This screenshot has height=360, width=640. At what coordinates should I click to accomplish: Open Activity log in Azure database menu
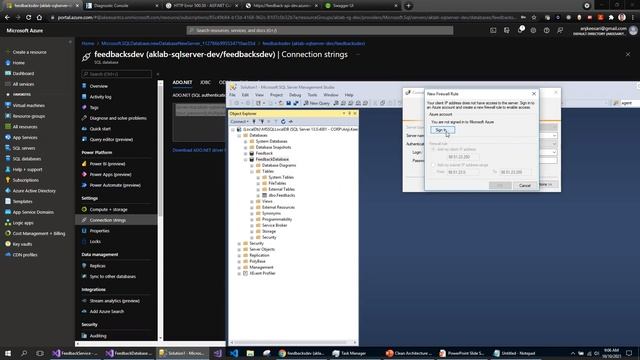tap(100, 97)
